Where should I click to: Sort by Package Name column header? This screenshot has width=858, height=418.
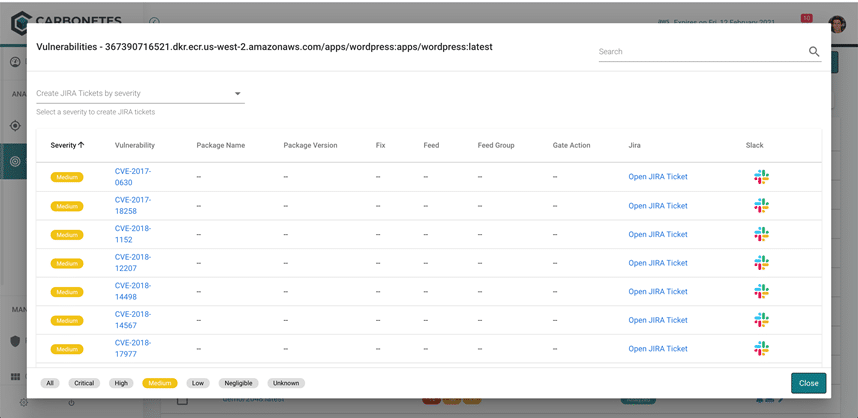221,146
